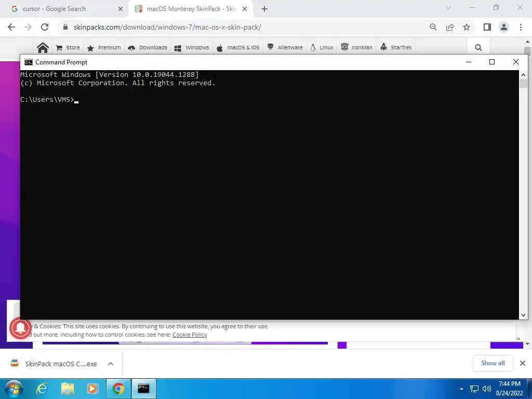Launch Internet Explorer from taskbar
This screenshot has width=532, height=399.
tap(42, 389)
